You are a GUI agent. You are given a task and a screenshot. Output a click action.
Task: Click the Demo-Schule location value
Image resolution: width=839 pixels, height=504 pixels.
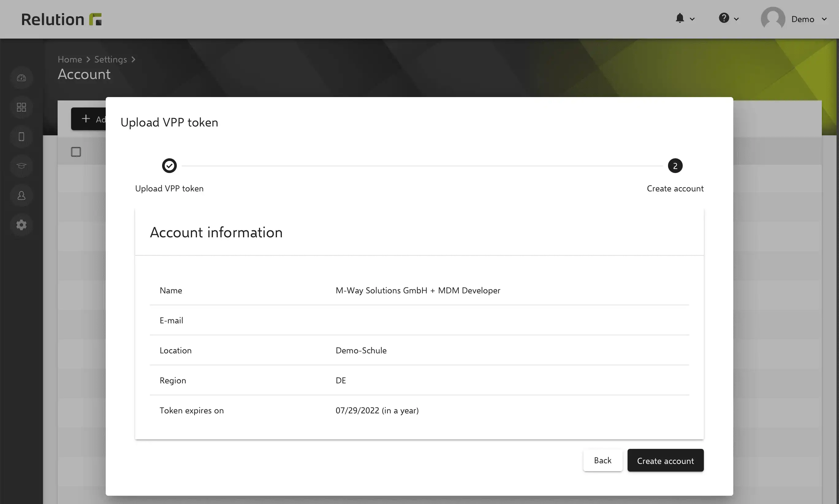[361, 351]
